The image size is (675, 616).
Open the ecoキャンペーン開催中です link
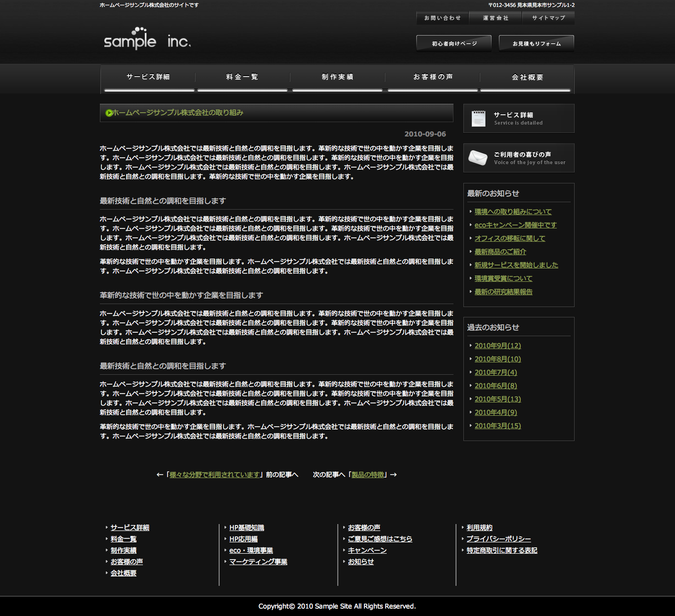tap(515, 225)
